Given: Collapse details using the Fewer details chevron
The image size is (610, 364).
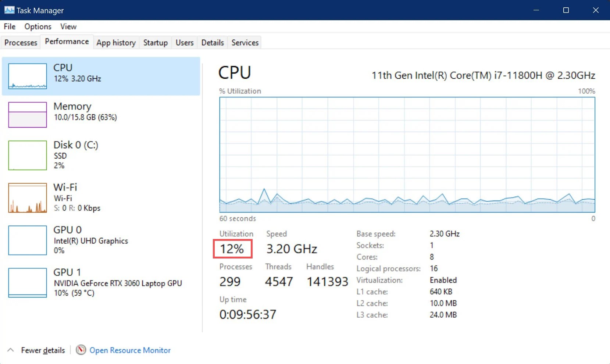Looking at the screenshot, I should point(11,350).
